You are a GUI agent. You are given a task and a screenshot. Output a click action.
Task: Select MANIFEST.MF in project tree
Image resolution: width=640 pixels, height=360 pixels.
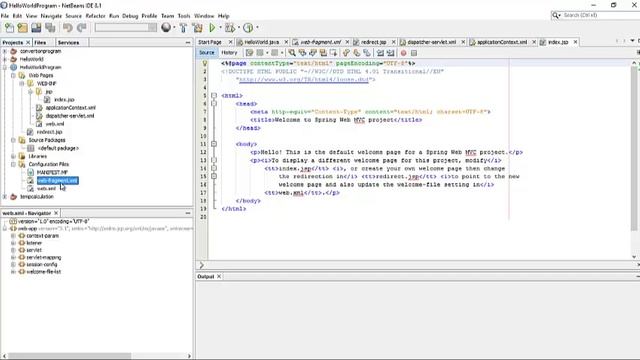point(52,173)
